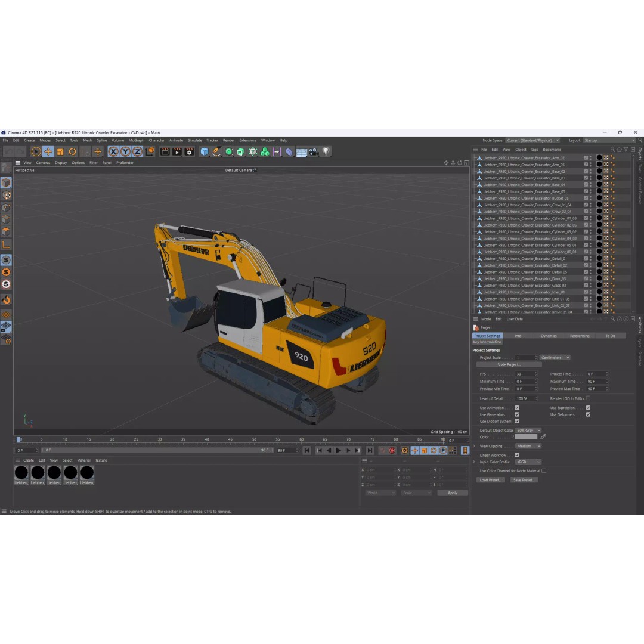
Task: Toggle Point Level Animation dots icon
Action: (452, 451)
